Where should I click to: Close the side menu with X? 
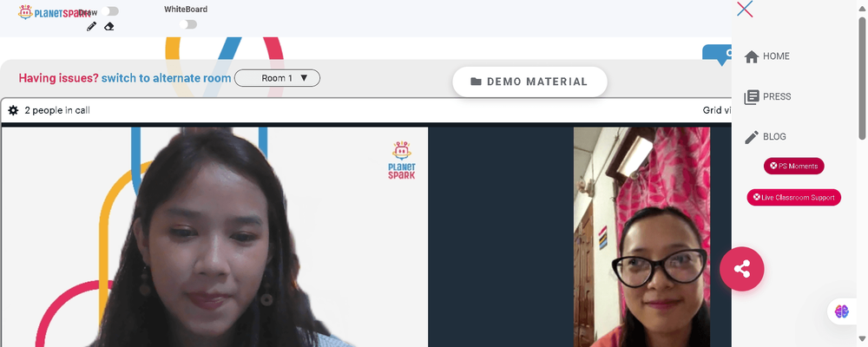click(745, 9)
